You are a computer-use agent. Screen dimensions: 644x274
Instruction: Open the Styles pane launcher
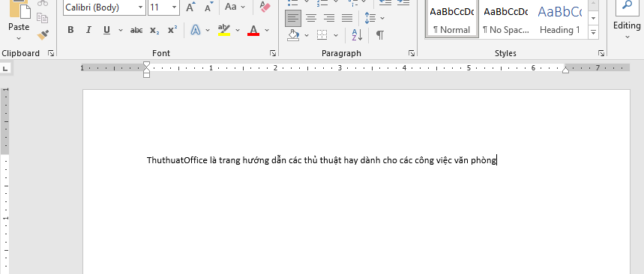click(601, 53)
